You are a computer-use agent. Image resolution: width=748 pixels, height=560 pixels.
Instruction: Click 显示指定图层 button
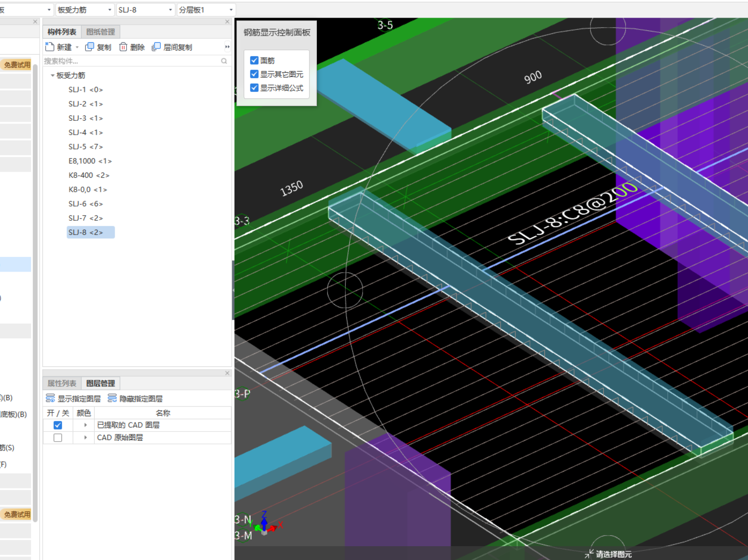click(x=73, y=398)
